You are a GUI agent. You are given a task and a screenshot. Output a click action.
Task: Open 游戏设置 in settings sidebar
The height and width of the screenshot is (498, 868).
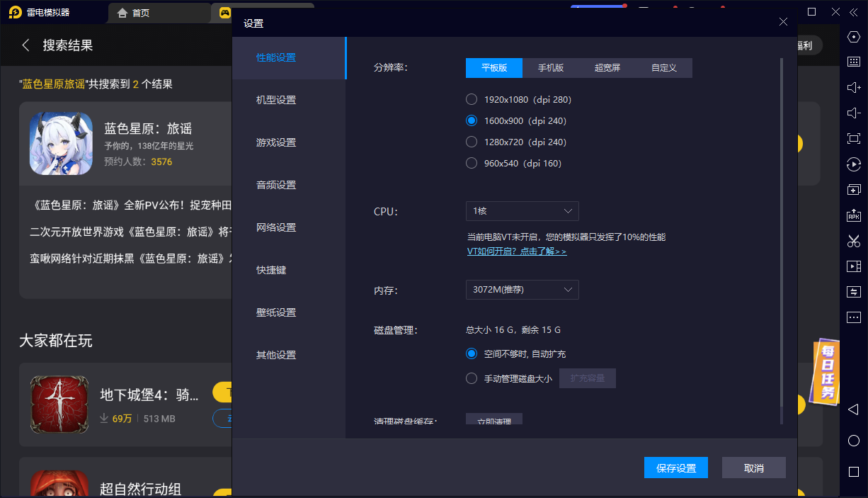pos(289,142)
